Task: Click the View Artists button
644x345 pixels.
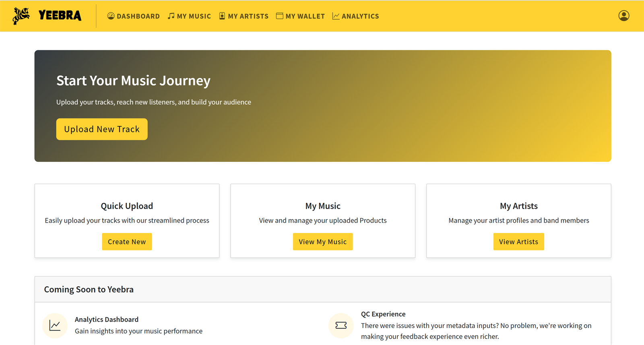Action: [x=518, y=242]
